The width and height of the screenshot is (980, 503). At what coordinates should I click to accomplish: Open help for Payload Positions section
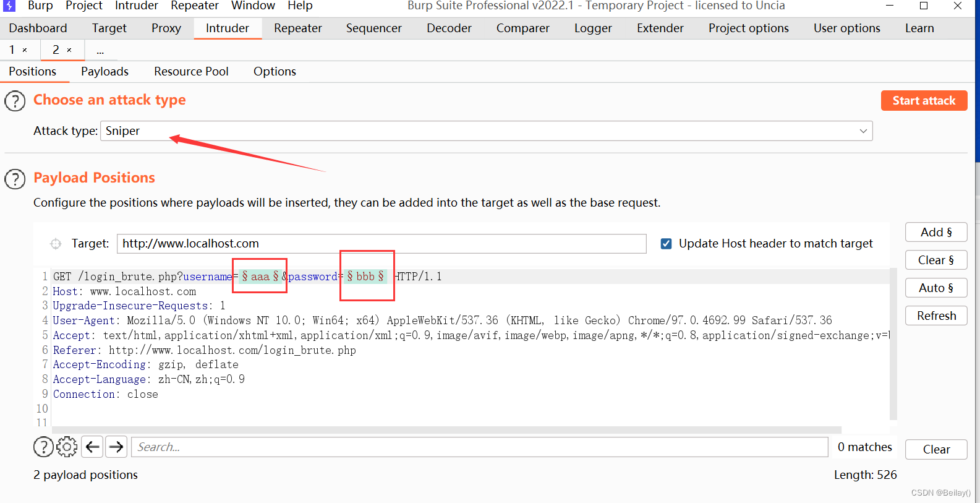click(x=15, y=179)
